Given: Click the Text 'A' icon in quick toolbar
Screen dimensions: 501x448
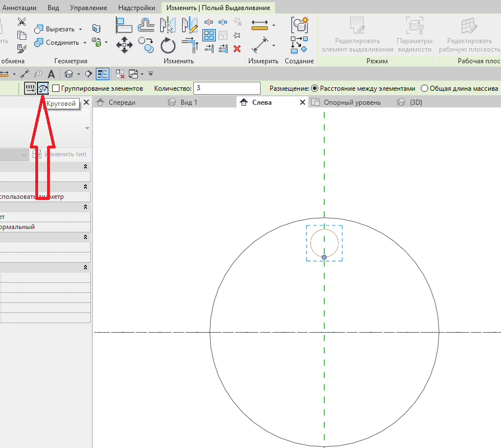Looking at the screenshot, I should coord(51,74).
